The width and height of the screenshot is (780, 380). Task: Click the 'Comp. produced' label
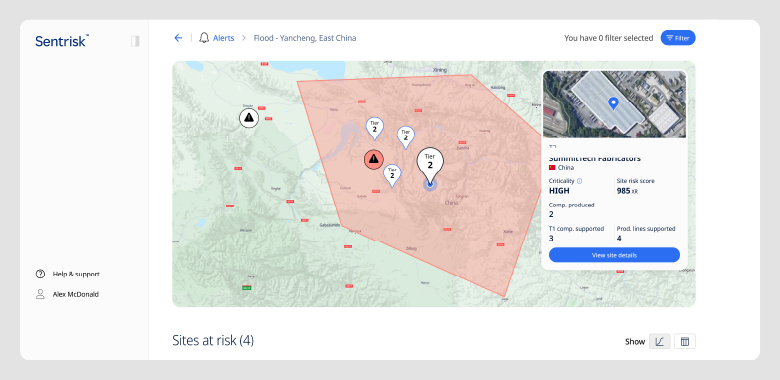click(x=572, y=205)
